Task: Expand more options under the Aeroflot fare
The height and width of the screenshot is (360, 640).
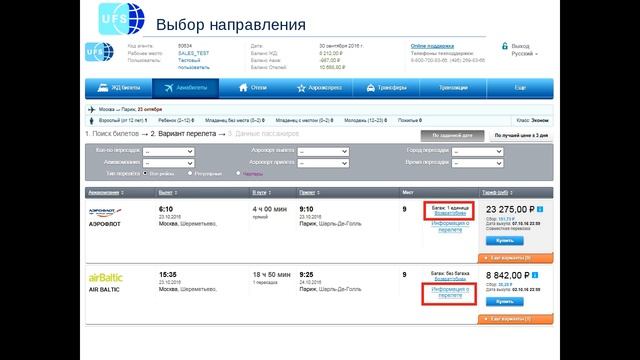Action: [516, 258]
